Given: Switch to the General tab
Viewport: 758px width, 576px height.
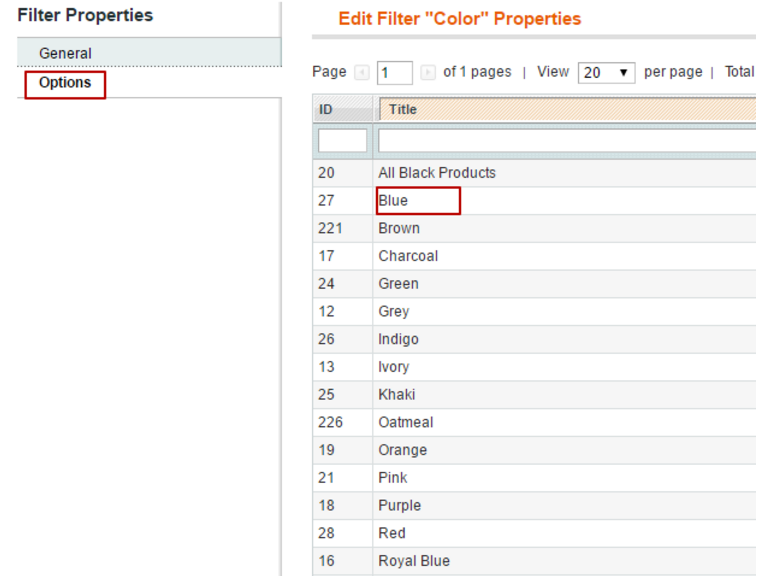Looking at the screenshot, I should click(x=65, y=53).
